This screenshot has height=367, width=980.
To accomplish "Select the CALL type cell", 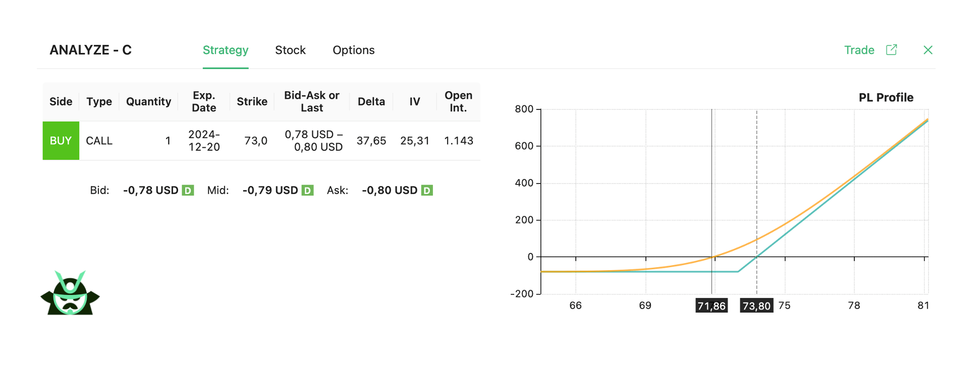I will tap(99, 141).
